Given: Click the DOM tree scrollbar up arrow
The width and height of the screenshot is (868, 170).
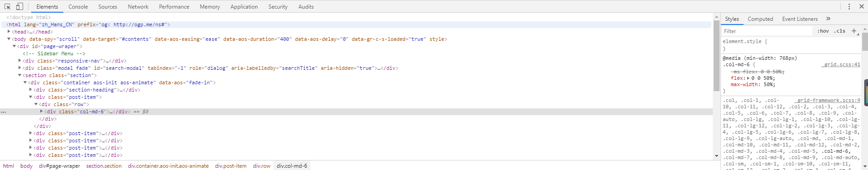Looking at the screenshot, I should point(716,17).
